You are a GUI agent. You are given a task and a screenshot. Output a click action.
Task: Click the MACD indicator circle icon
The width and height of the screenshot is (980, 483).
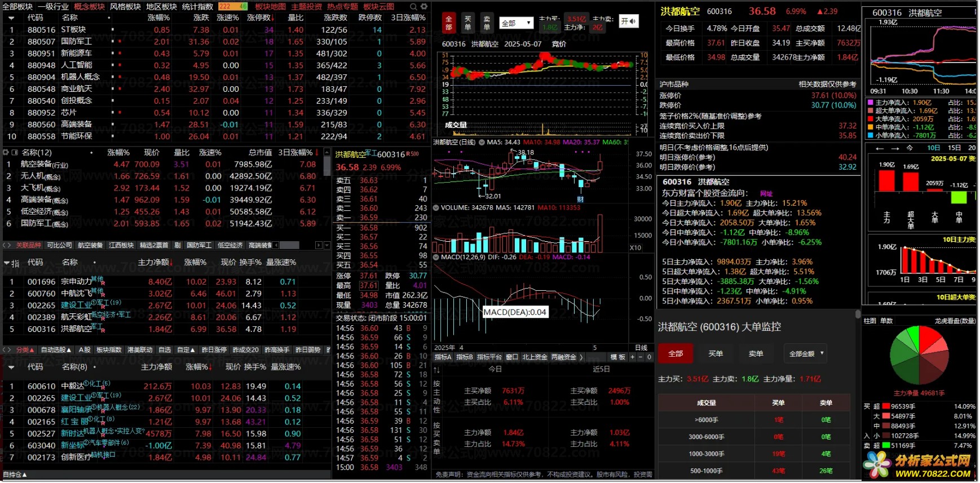tap(436, 257)
